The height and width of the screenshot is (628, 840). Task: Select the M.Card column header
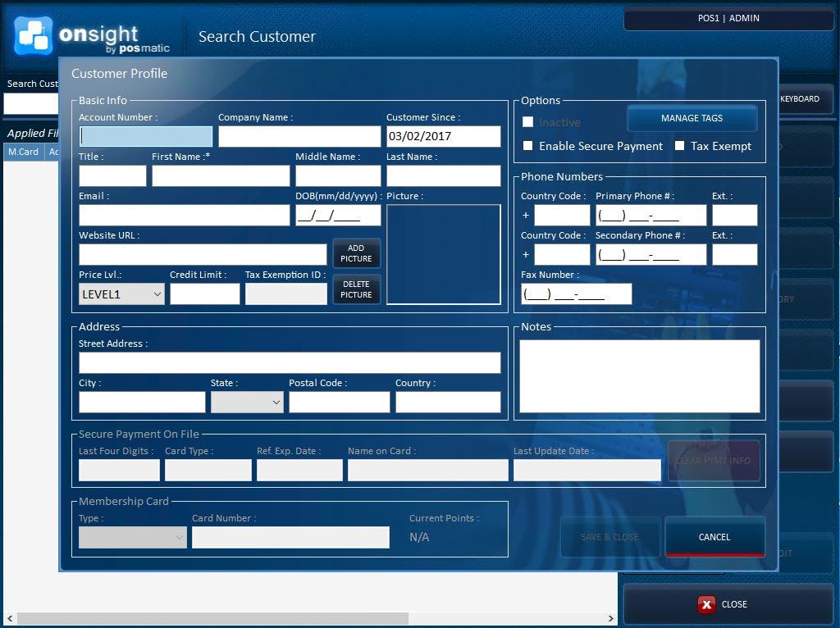point(23,152)
